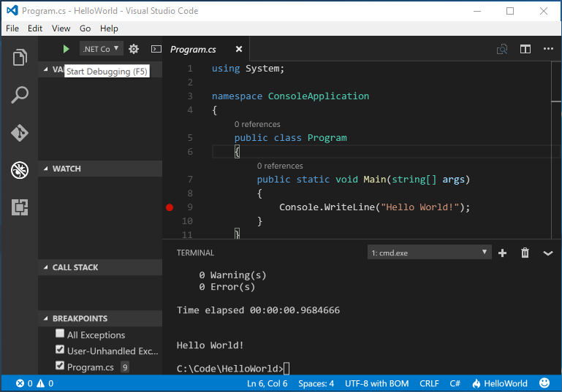
Task: Click Ln 6, Col 6 in status bar
Action: tap(267, 383)
